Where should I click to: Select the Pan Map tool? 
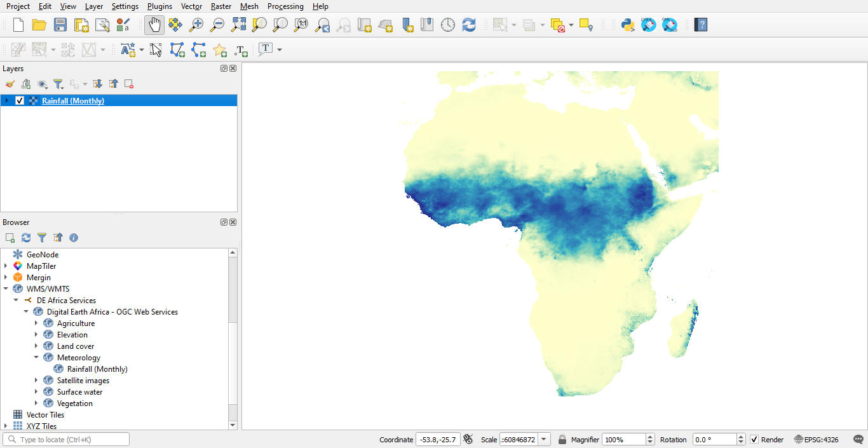click(154, 25)
